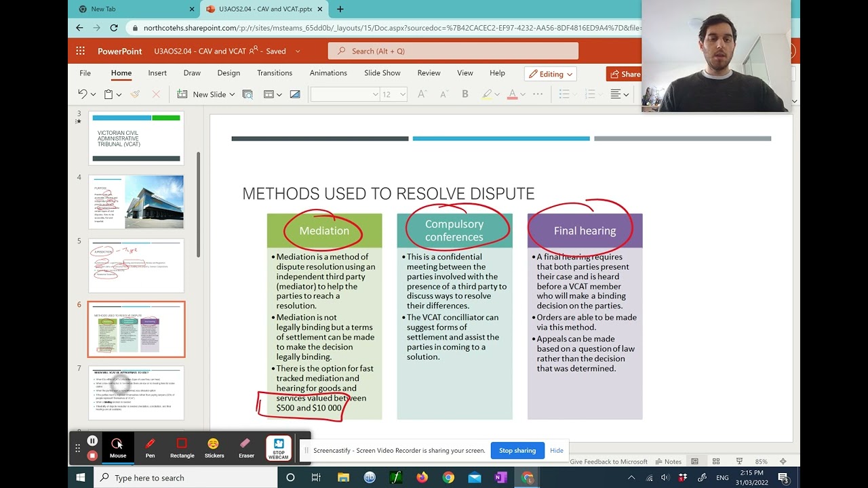Image resolution: width=868 pixels, height=488 pixels.
Task: Open the File menu
Action: (x=85, y=73)
